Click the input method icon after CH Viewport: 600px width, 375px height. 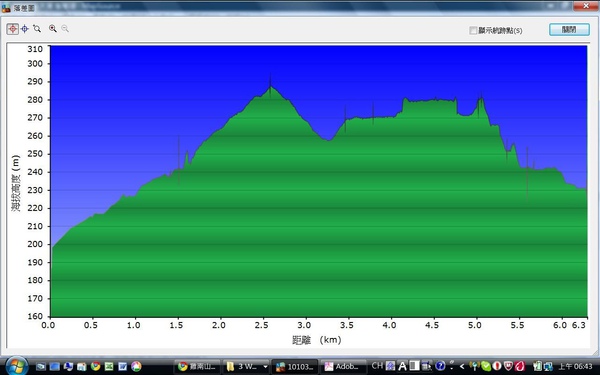(390, 366)
